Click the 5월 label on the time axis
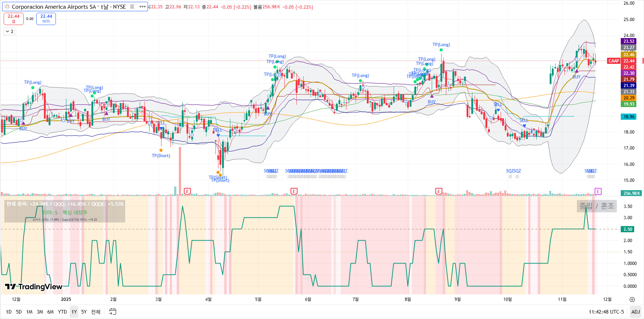The height and width of the screenshot is (319, 644). click(258, 299)
